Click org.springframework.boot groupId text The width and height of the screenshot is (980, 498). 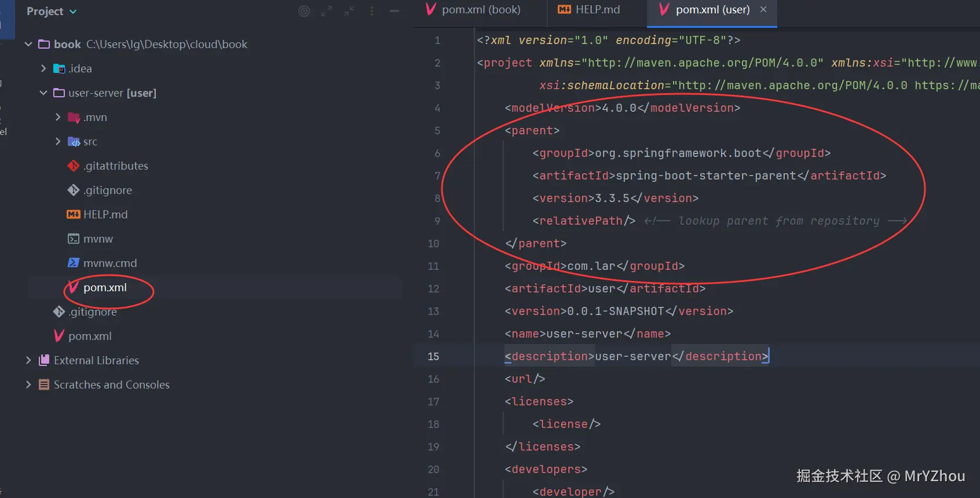point(678,153)
